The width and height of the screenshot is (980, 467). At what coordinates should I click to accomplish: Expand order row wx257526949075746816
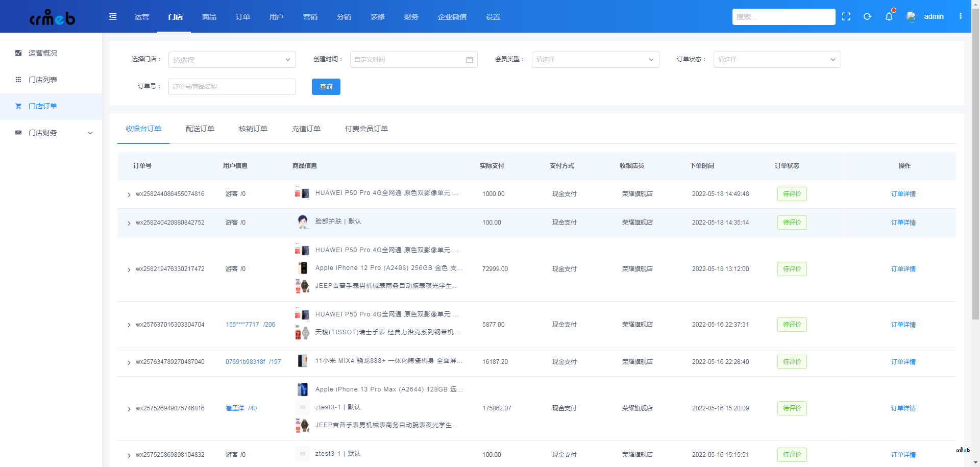tap(129, 409)
